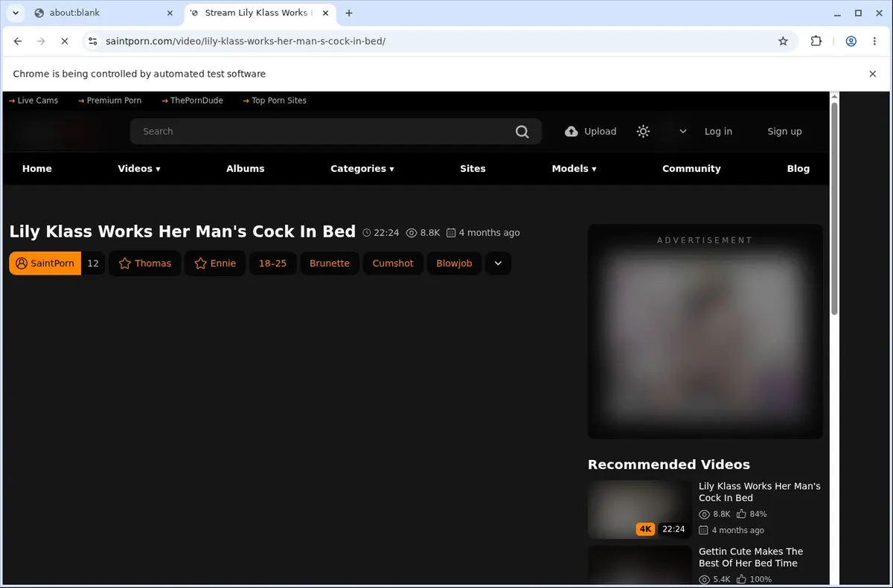The image size is (893, 588).
Task: Open Chrome's tab search dropdown arrow
Action: (x=15, y=13)
